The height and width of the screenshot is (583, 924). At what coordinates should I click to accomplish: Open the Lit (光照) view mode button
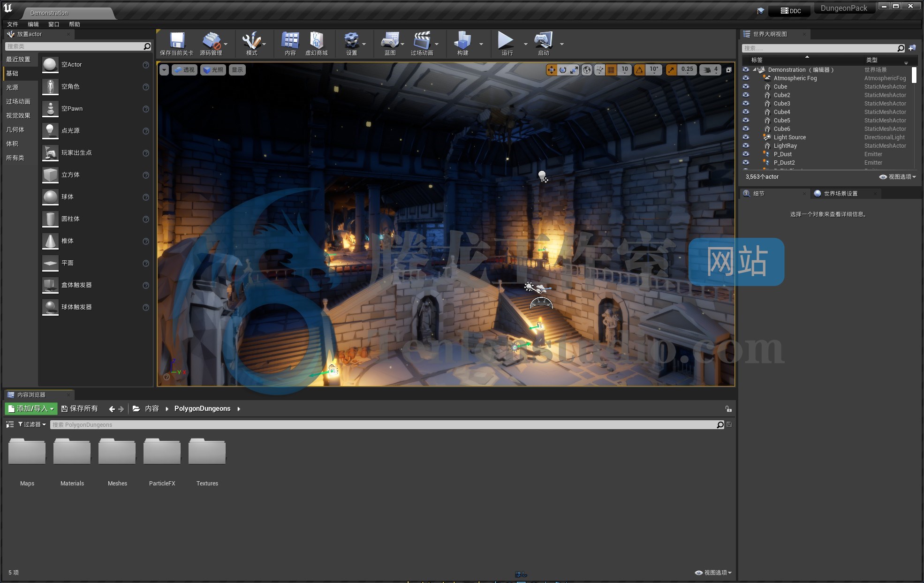pyautogui.click(x=213, y=70)
